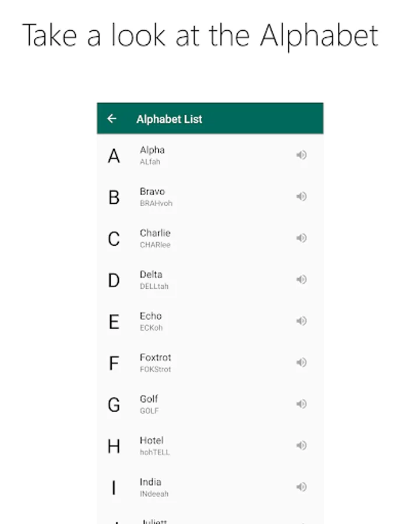Tap the large letter G
Viewport: 420px width, 524px height.
114,405
